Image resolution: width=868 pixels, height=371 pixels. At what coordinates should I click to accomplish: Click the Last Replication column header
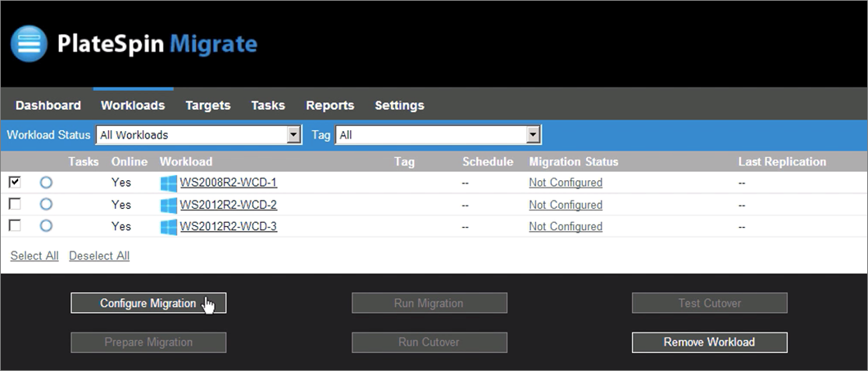(782, 161)
